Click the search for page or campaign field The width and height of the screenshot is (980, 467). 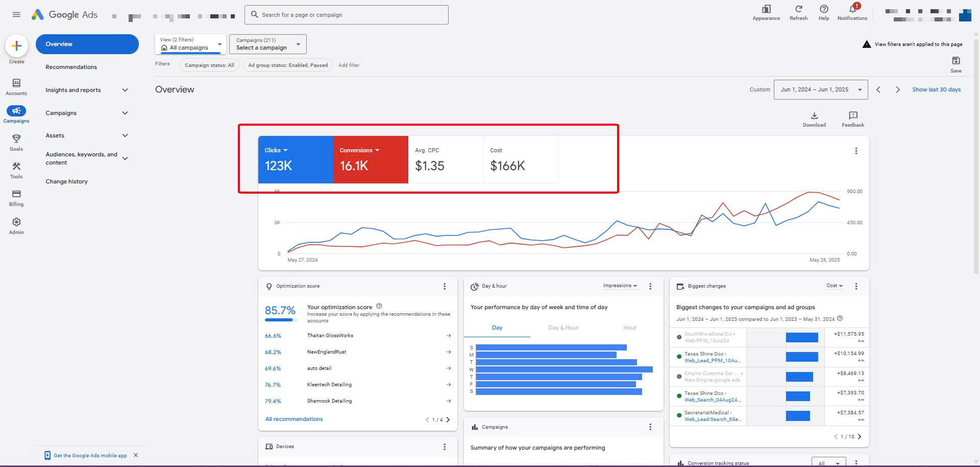pyautogui.click(x=347, y=15)
